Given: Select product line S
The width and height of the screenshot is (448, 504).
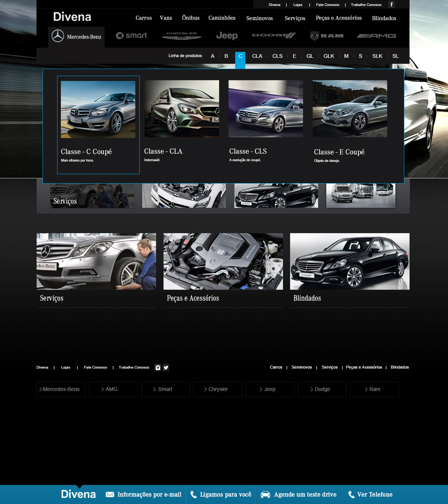Looking at the screenshot, I should pos(360,56).
